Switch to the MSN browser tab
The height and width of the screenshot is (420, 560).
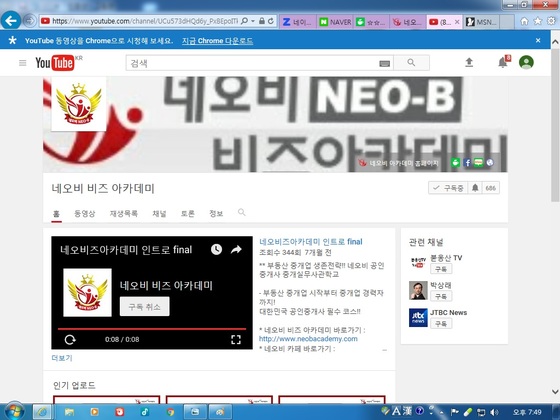click(x=482, y=22)
